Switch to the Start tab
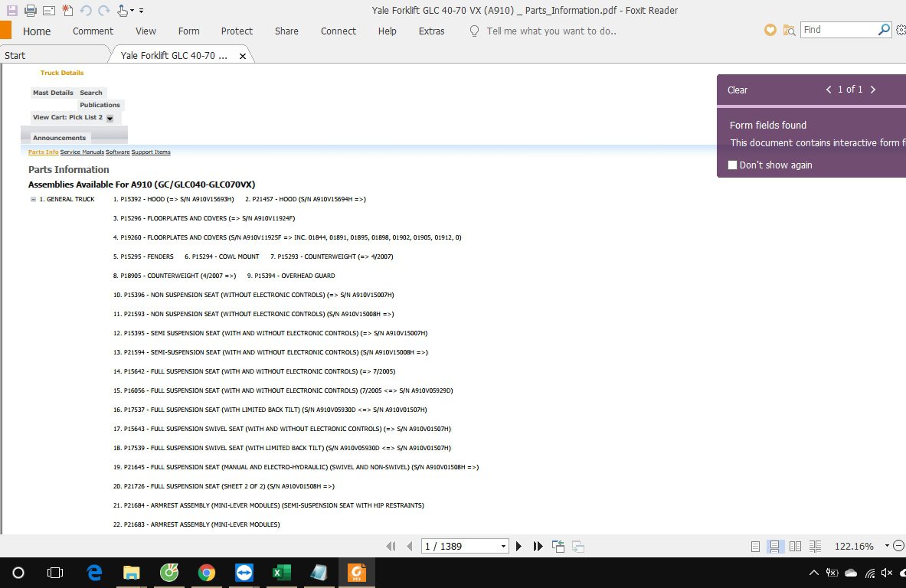Viewport: 906px width, 588px height. point(15,55)
